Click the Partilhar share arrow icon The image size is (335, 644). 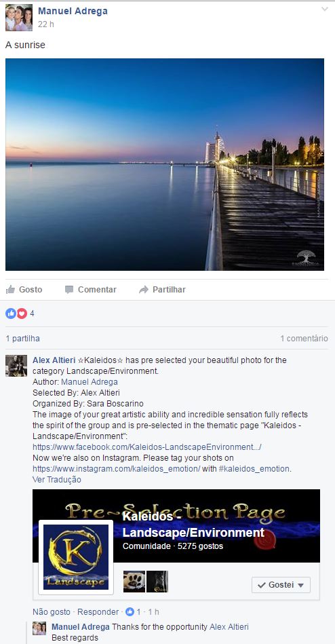point(143,290)
